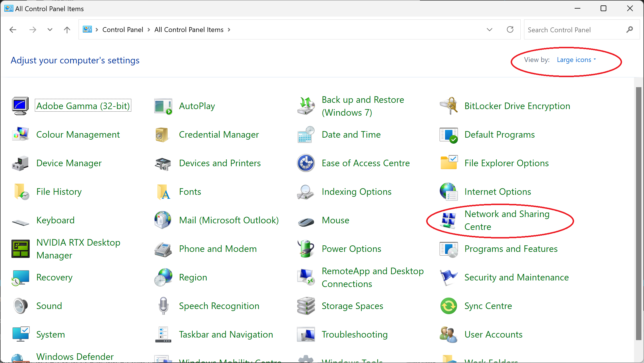Expand chevron after All Control Panel Items

coord(229,30)
